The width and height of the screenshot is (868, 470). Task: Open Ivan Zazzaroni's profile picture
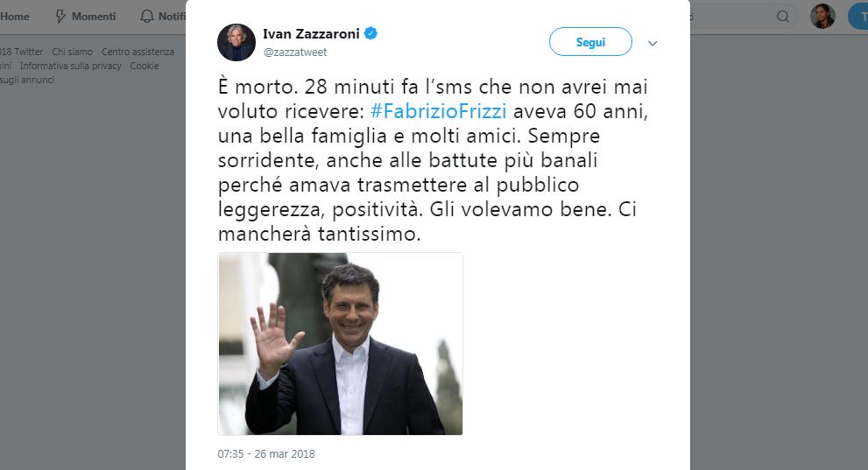tap(236, 43)
